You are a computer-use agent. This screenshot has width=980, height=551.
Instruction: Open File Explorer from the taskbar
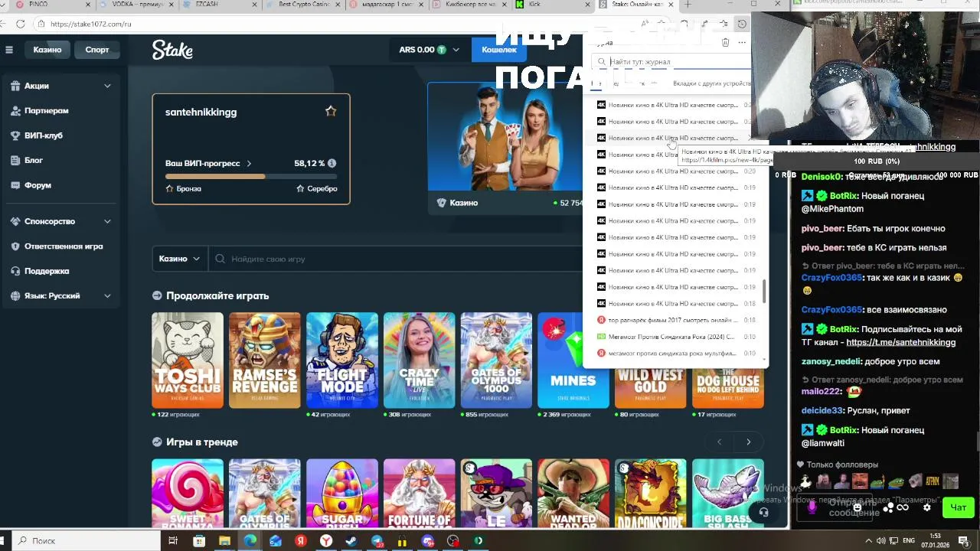coord(224,540)
